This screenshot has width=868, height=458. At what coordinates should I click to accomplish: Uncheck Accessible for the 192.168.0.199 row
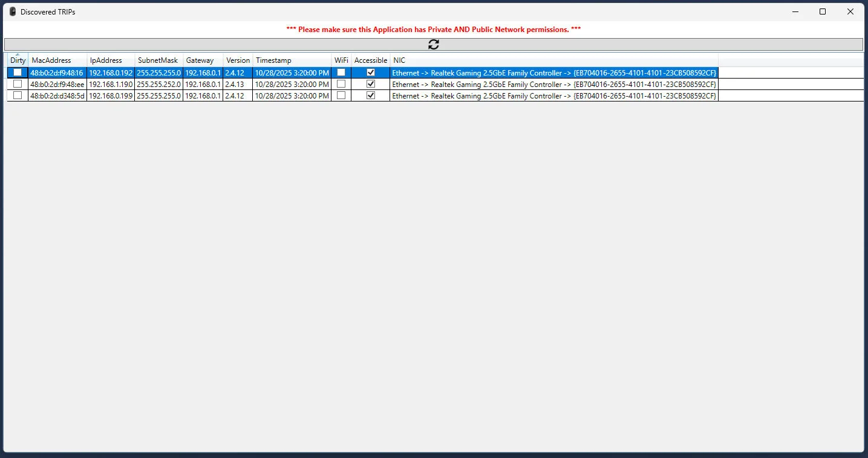[x=371, y=95]
